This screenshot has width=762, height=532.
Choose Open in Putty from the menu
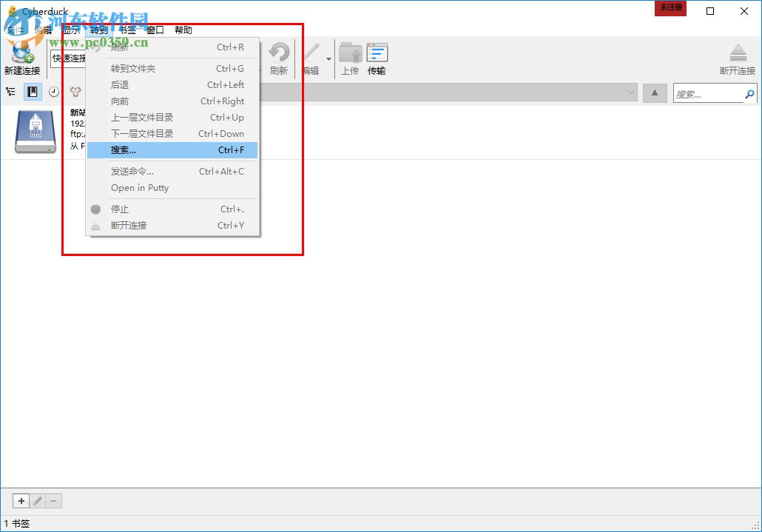tap(172, 187)
